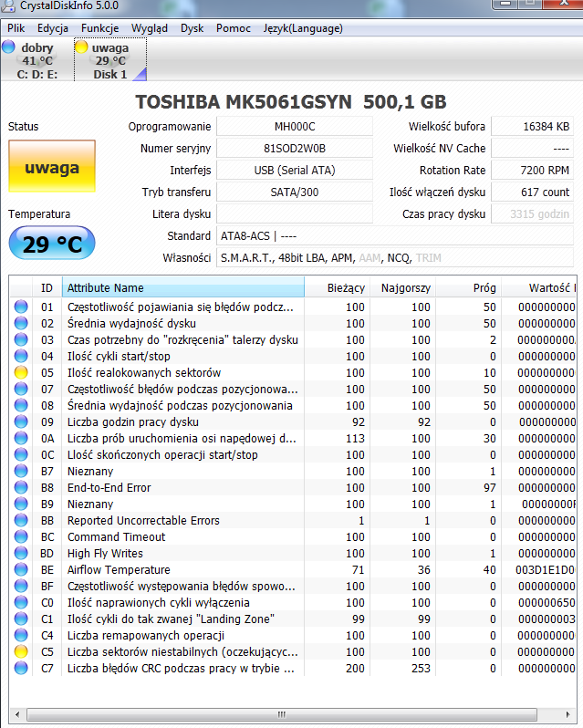The height and width of the screenshot is (728, 583).
Task: Click the 29 °C temperature indicator
Action: [52, 243]
